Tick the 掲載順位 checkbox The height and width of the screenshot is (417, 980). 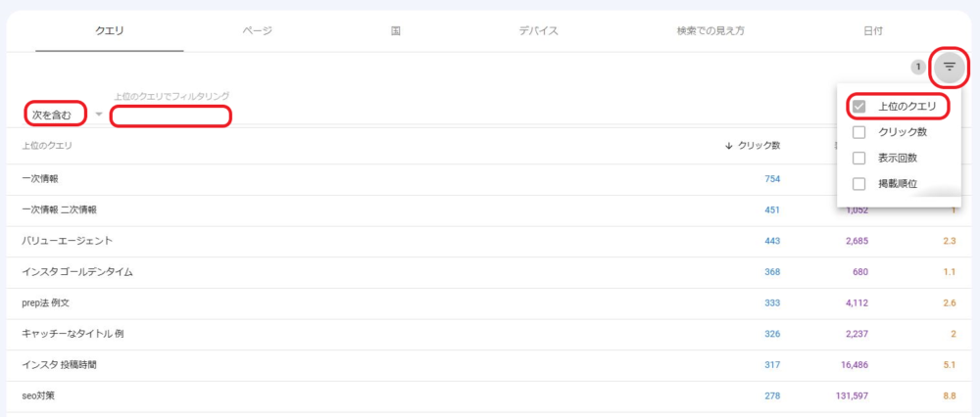859,183
